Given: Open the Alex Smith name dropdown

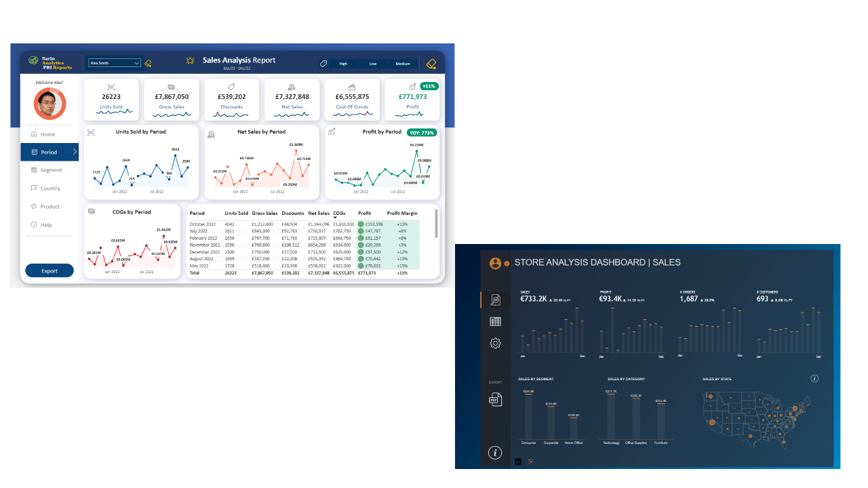Looking at the screenshot, I should (114, 62).
